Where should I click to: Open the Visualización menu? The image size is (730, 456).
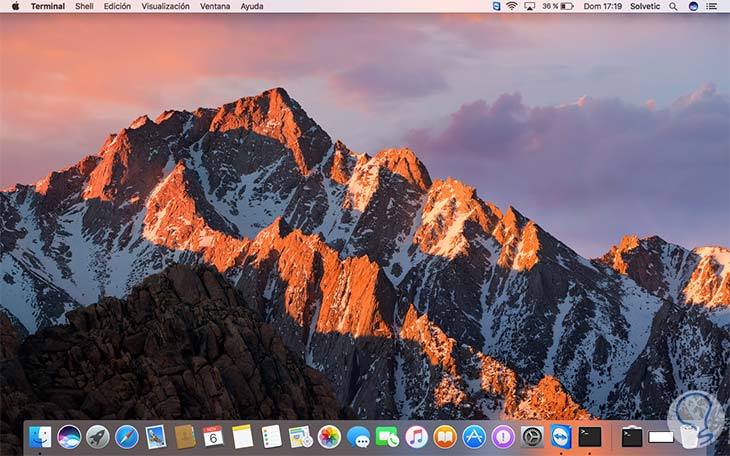click(165, 6)
